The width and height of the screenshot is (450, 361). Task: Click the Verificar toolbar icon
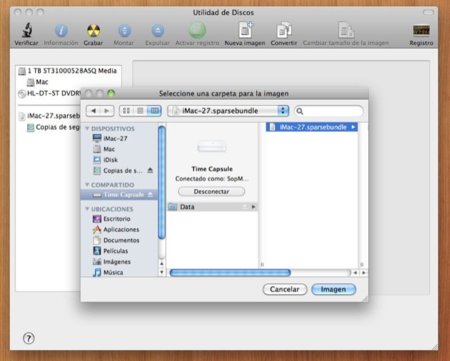tap(27, 30)
